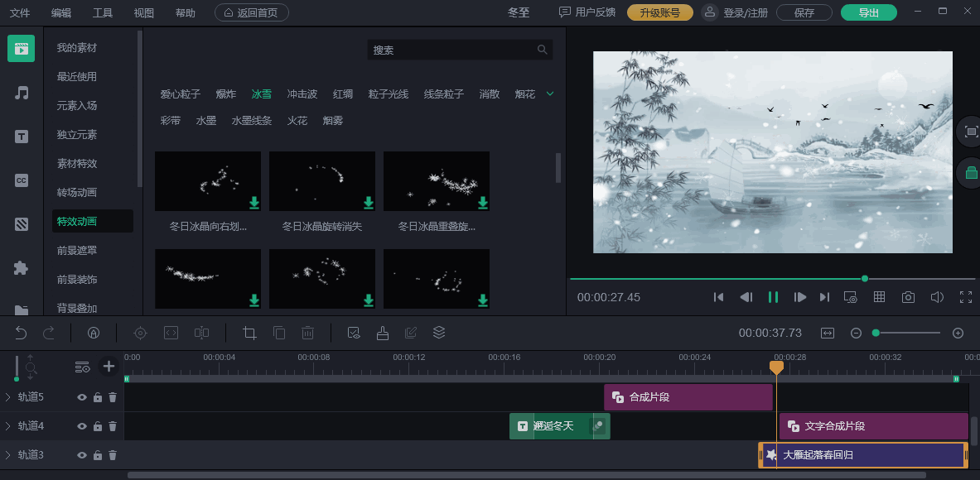This screenshot has width=980, height=480.
Task: Zoom out timeline with minus icon
Action: [857, 334]
